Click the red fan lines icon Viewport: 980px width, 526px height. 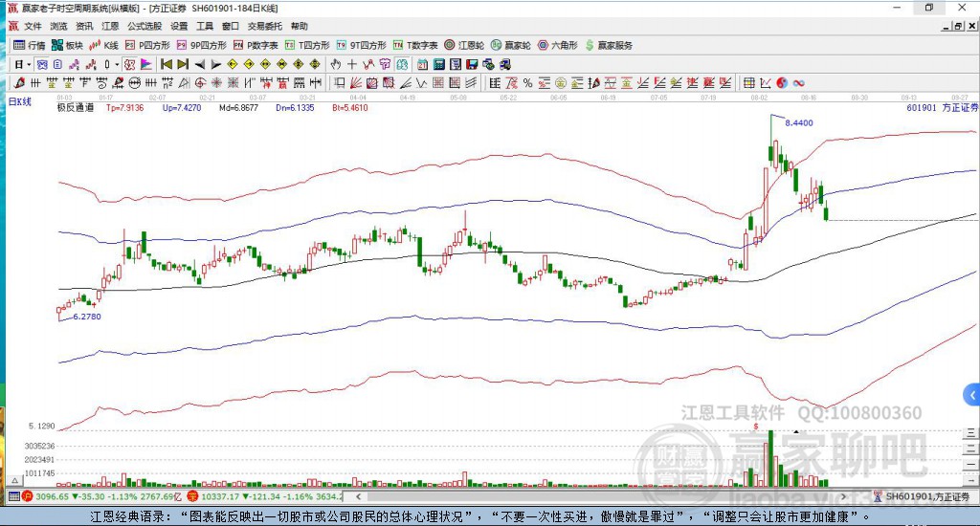click(356, 82)
